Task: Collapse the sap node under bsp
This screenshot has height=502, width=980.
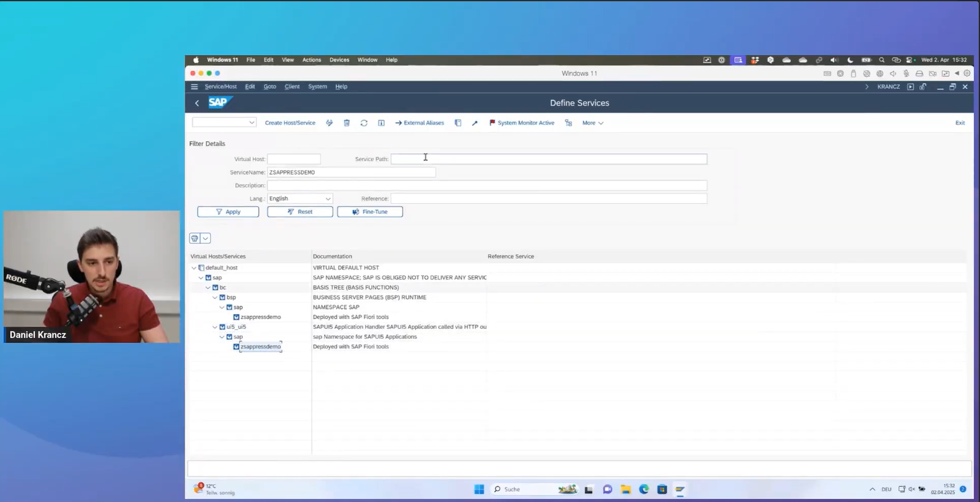Action: click(222, 307)
